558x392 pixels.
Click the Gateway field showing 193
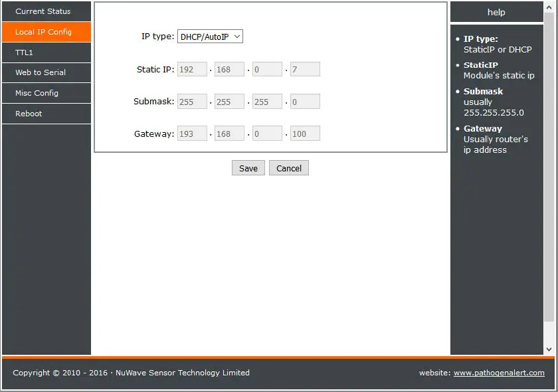(192, 133)
